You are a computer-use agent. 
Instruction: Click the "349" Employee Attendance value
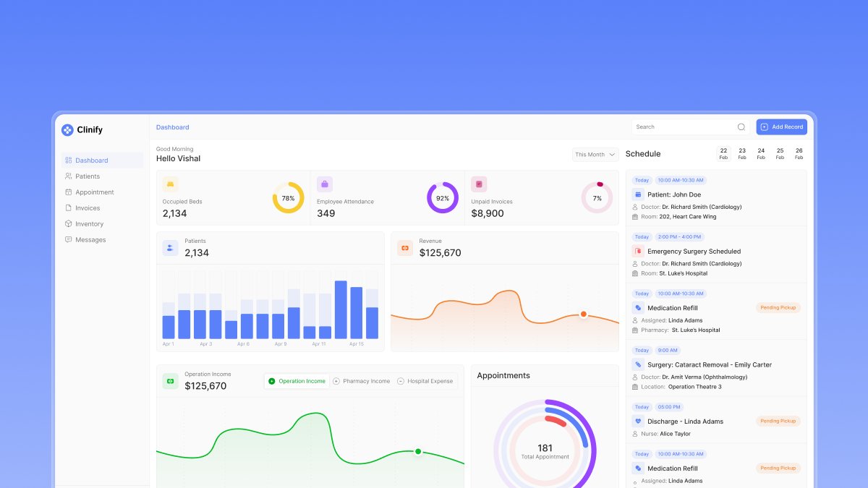point(326,213)
